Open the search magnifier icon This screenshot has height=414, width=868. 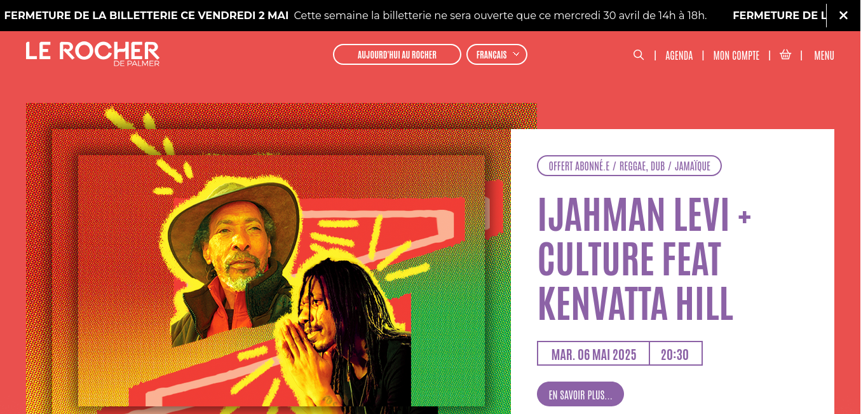[639, 55]
